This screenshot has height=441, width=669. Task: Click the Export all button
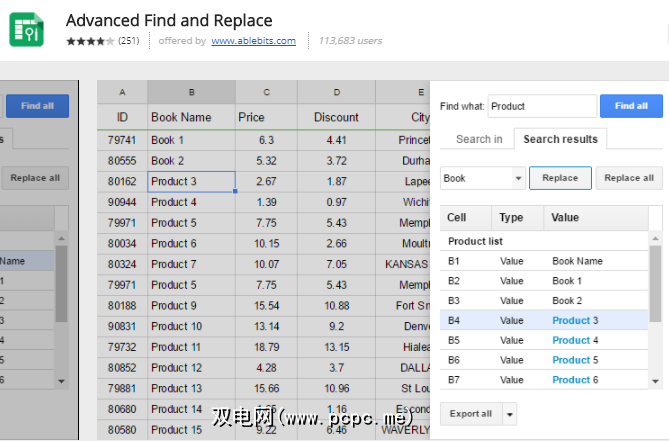click(470, 414)
